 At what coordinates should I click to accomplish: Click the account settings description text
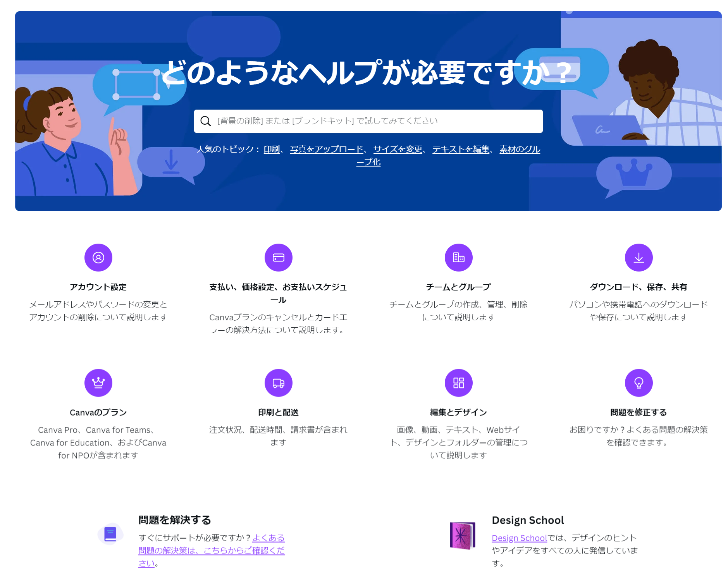(x=98, y=311)
